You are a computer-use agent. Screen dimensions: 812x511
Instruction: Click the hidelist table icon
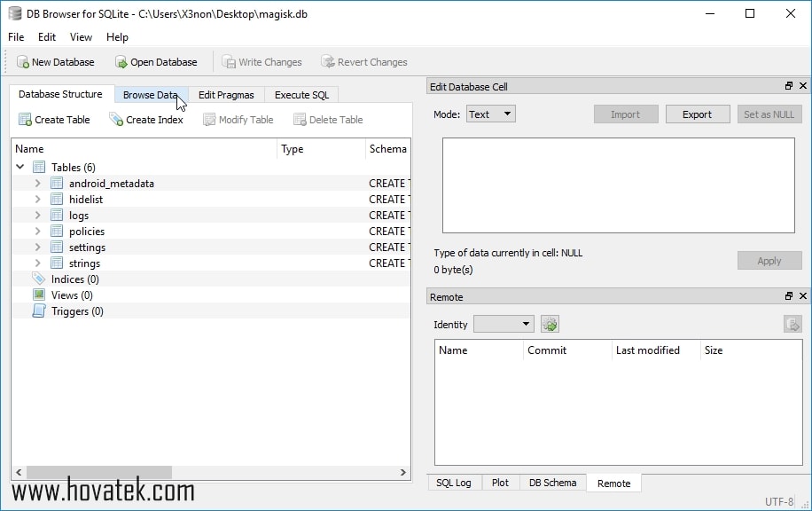click(57, 199)
